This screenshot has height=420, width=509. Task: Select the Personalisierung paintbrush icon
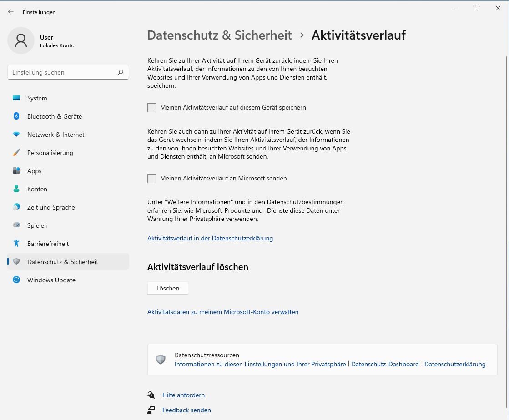pos(16,153)
